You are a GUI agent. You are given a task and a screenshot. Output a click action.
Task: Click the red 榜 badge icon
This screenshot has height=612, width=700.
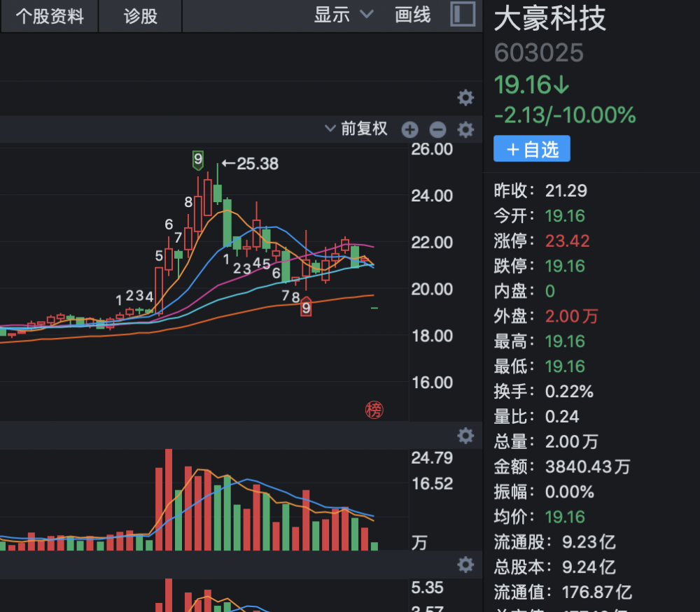[374, 410]
